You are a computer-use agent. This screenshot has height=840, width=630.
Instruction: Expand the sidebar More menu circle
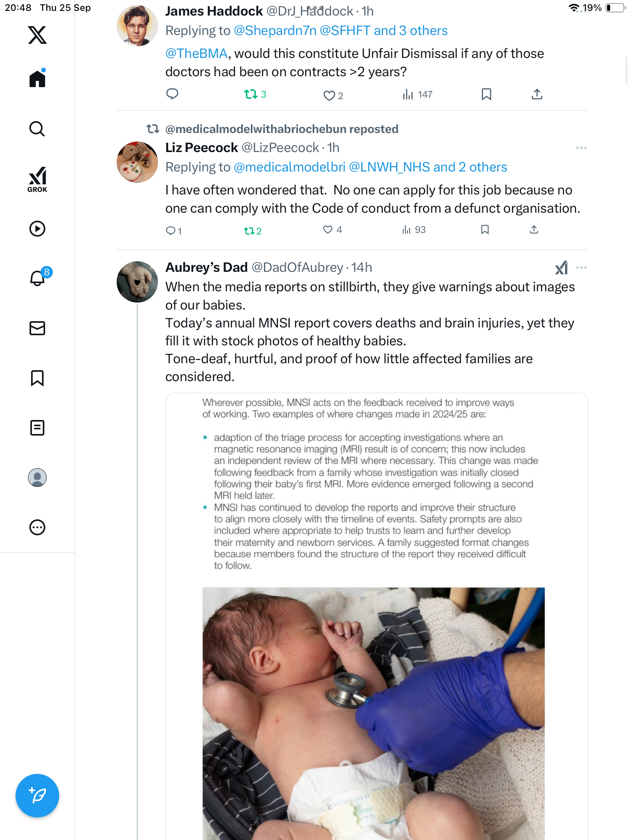point(37,527)
